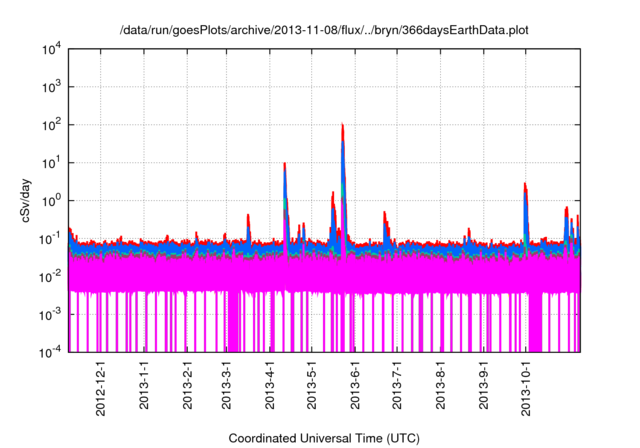Click the 10^2 y-axis tick label
Image resolution: width=640 pixels, height=448 pixels.
point(52,124)
